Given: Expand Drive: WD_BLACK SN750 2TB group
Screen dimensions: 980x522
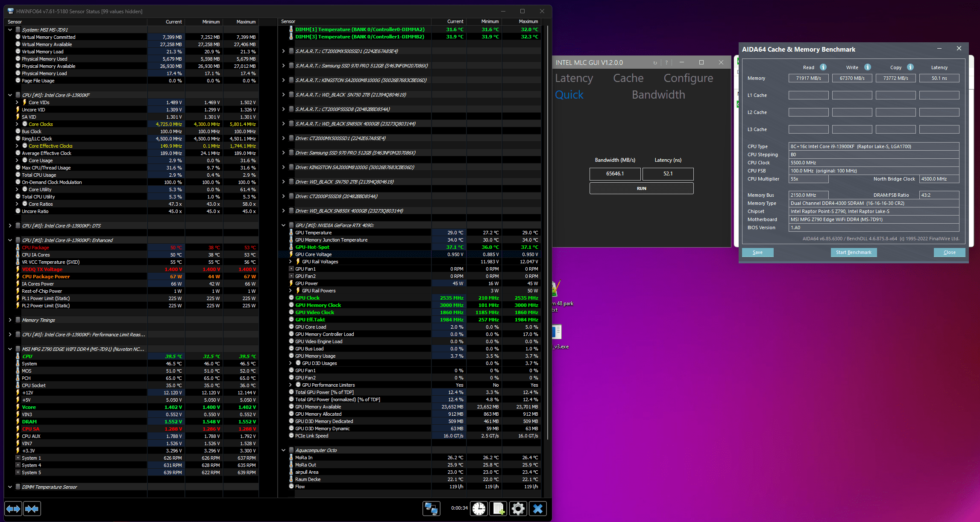Looking at the screenshot, I should pos(283,182).
